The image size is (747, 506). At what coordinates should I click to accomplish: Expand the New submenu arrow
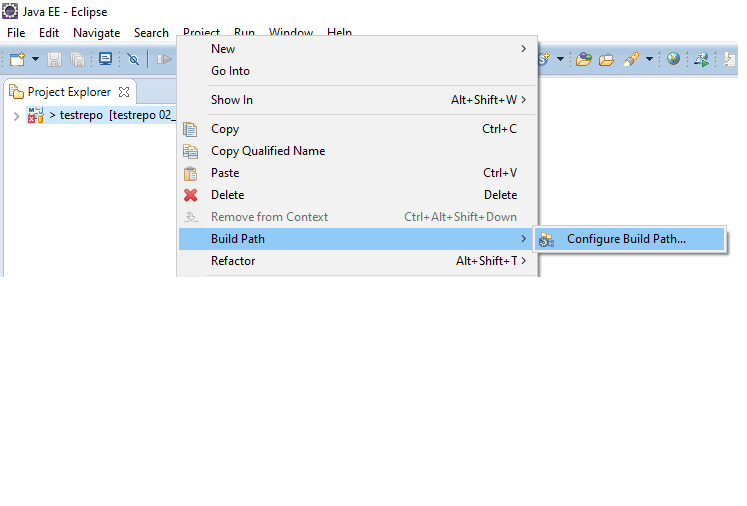pos(524,49)
